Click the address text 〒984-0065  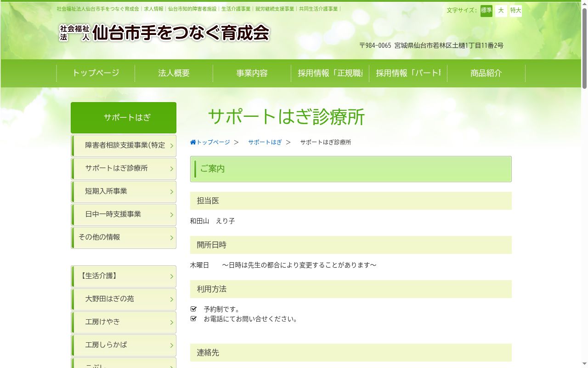(375, 46)
